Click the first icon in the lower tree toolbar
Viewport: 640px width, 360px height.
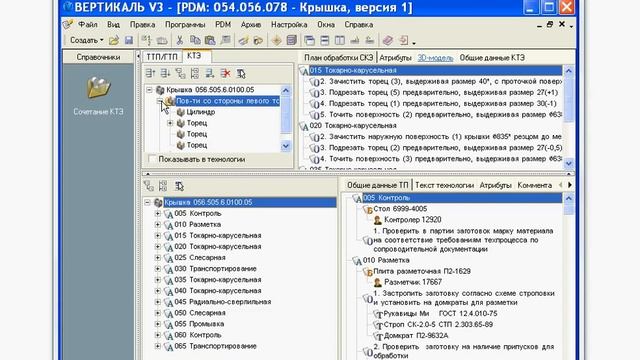tap(149, 186)
